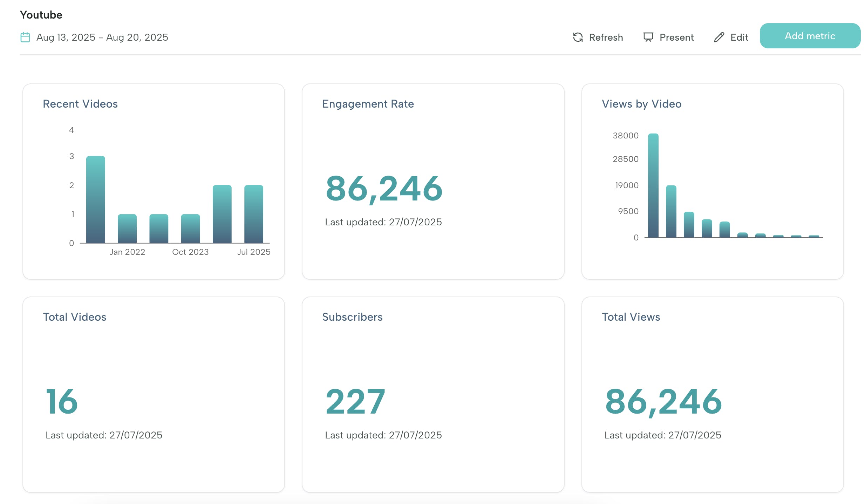Viewport: 865px width, 504px height.
Task: Select the Engagement Rate card title
Action: point(368,104)
